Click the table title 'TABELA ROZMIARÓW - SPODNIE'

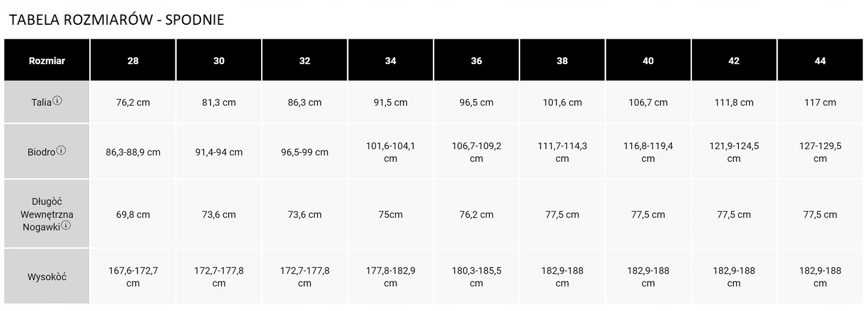[x=116, y=20]
